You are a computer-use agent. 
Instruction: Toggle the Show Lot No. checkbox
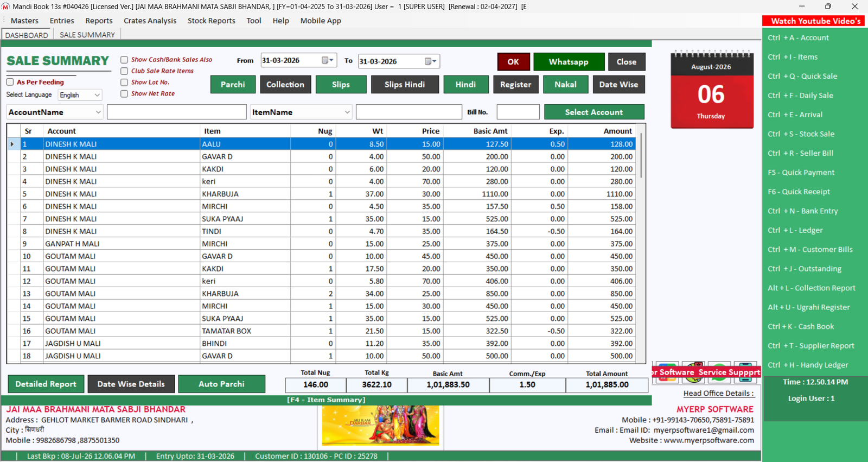click(x=124, y=83)
